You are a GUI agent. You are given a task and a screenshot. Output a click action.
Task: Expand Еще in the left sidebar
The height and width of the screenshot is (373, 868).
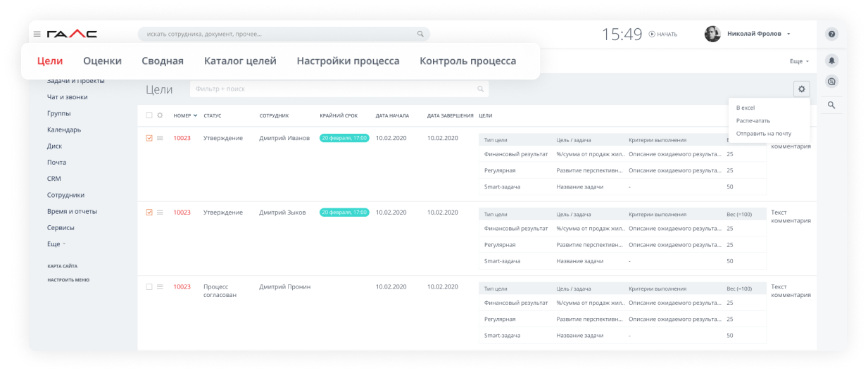[56, 244]
